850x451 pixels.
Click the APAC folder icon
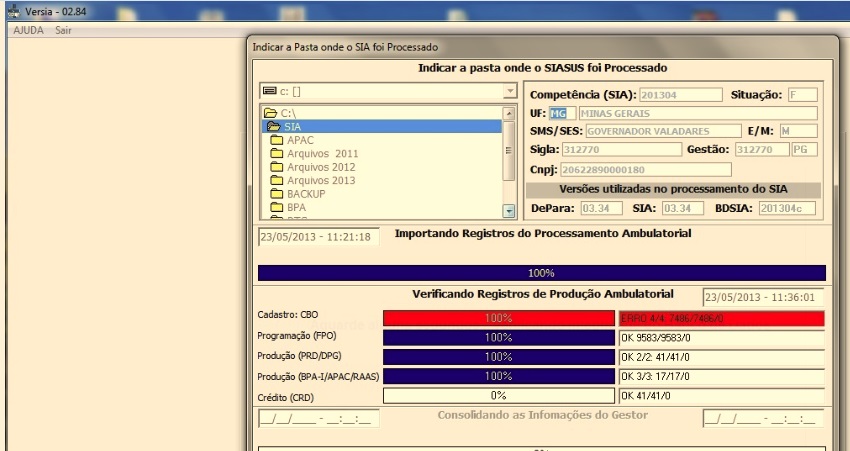(277, 140)
